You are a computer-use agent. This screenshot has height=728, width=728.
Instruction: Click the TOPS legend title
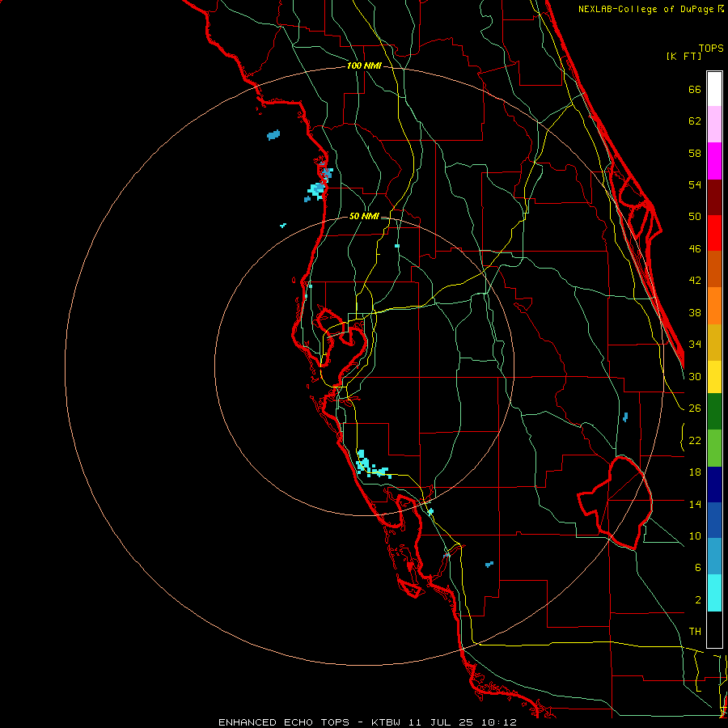click(x=711, y=48)
